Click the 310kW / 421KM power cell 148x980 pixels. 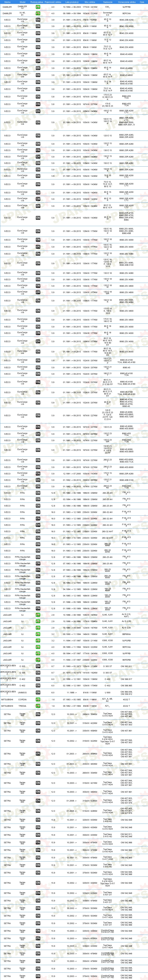[90, 783]
